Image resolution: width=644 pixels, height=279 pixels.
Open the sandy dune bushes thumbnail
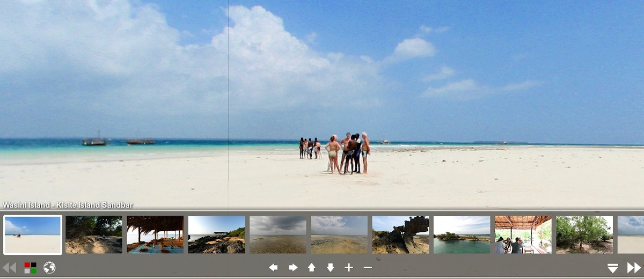[94, 234]
